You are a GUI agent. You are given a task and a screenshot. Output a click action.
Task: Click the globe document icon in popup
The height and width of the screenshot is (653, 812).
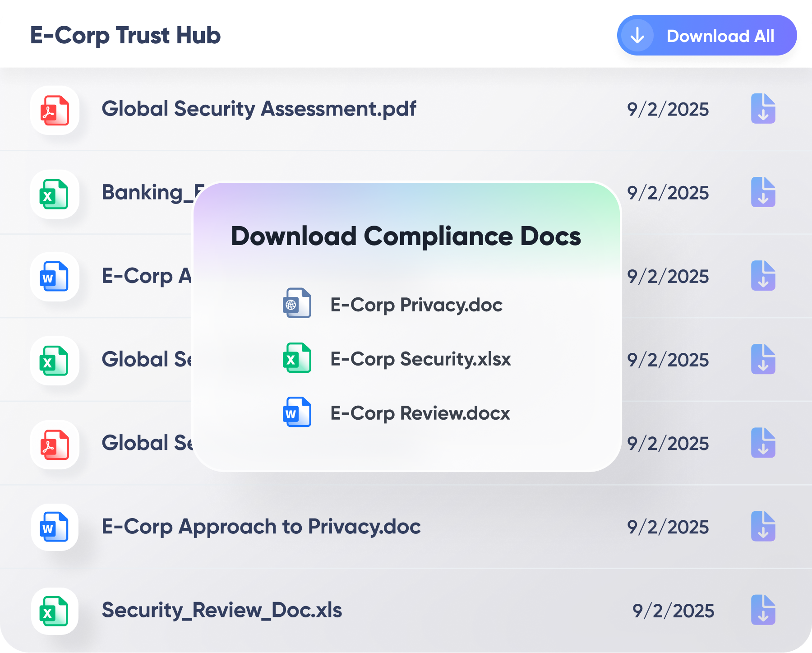[x=297, y=303]
